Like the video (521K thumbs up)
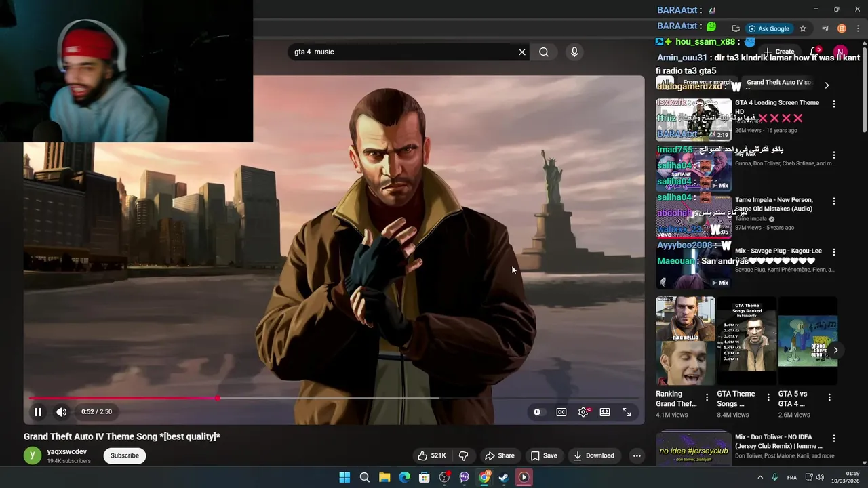Viewport: 868px width, 488px height. [x=431, y=455]
